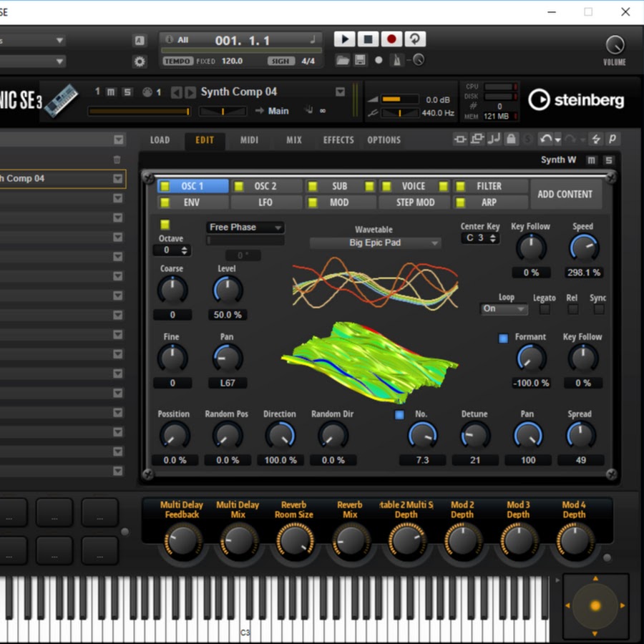Toggle the OSC 2 enable button
This screenshot has width=644, height=644.
pos(238,186)
